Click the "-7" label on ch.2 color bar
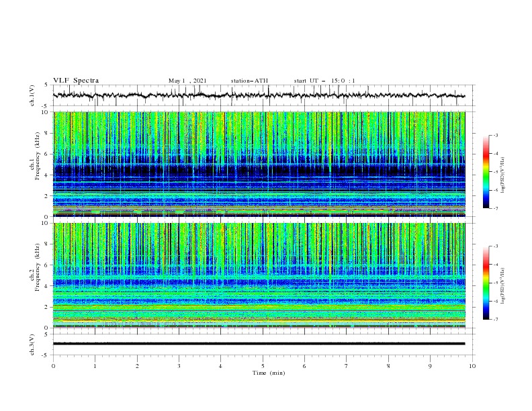The height and width of the screenshot is (411, 532). [x=496, y=319]
